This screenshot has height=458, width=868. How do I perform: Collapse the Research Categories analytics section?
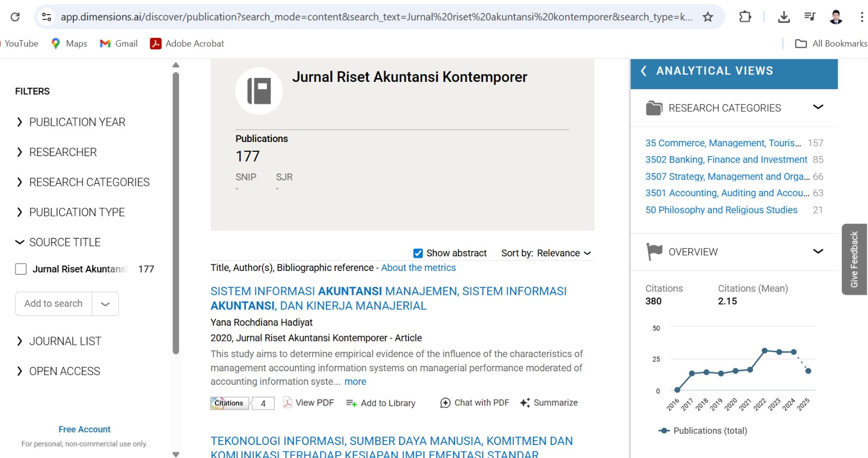[818, 107]
